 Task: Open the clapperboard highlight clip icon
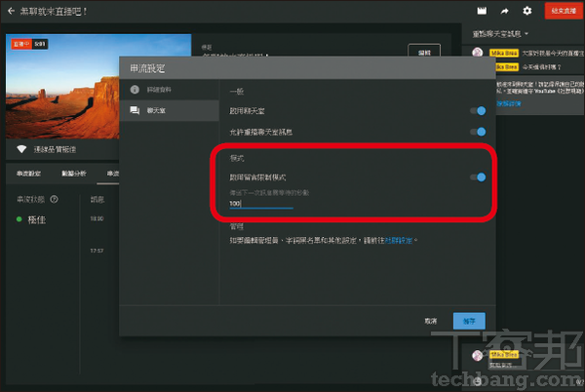481,11
